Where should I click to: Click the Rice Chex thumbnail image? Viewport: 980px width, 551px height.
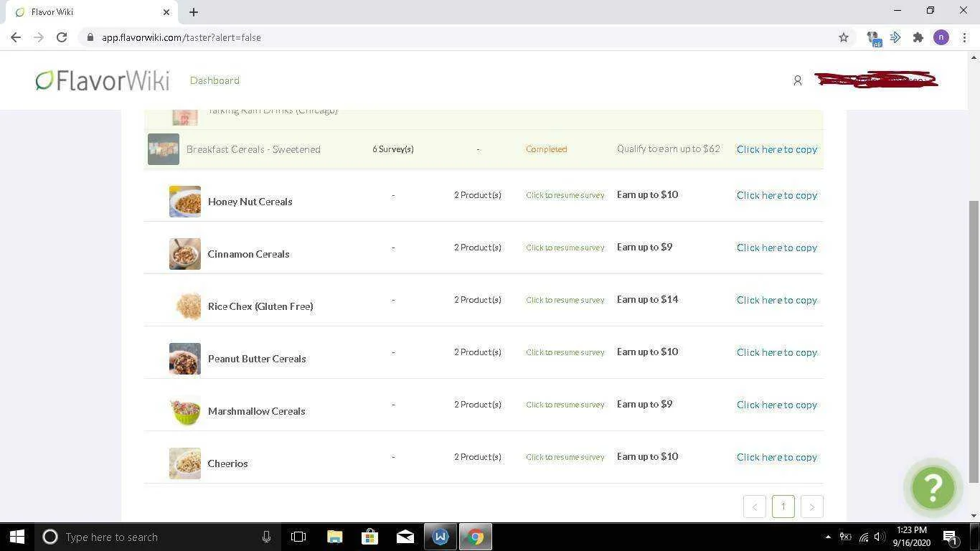(185, 306)
